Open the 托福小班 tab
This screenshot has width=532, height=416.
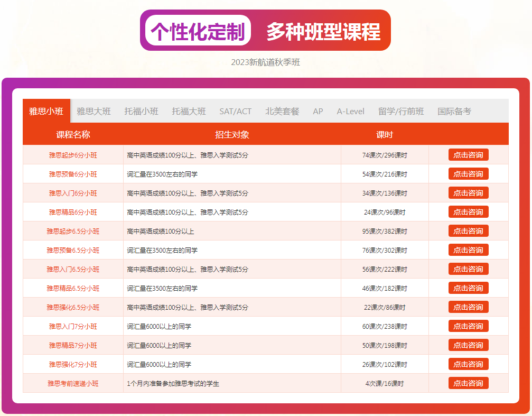(x=141, y=112)
